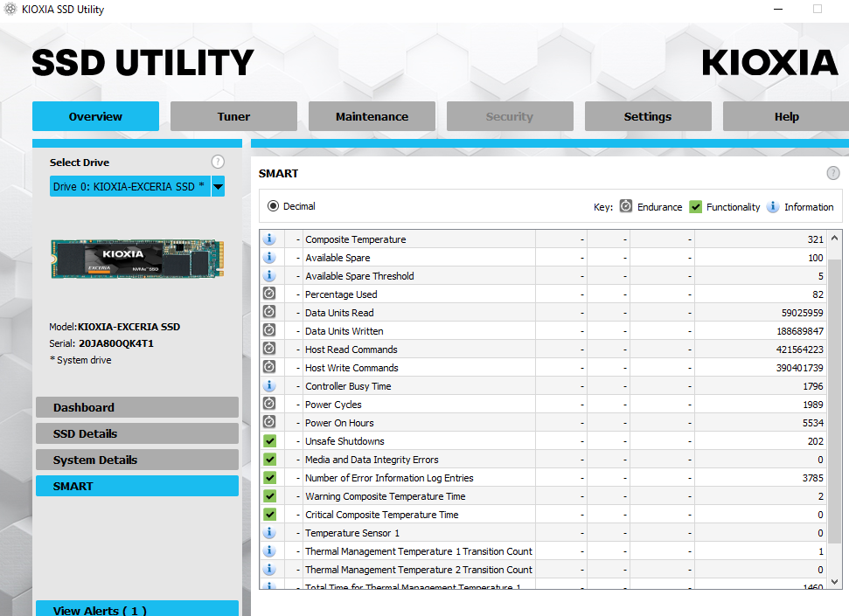Click the KIOXIA SSD Utility title bar icon
Image resolution: width=849 pixels, height=616 pixels.
tap(10, 10)
